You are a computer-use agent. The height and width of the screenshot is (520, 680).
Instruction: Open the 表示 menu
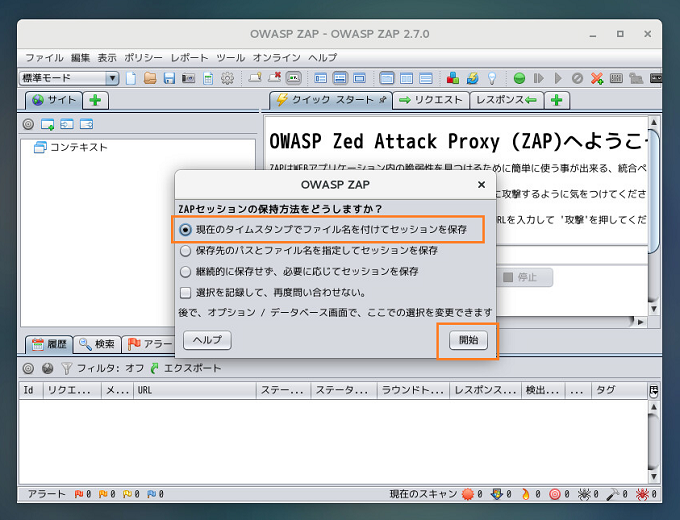(107, 58)
